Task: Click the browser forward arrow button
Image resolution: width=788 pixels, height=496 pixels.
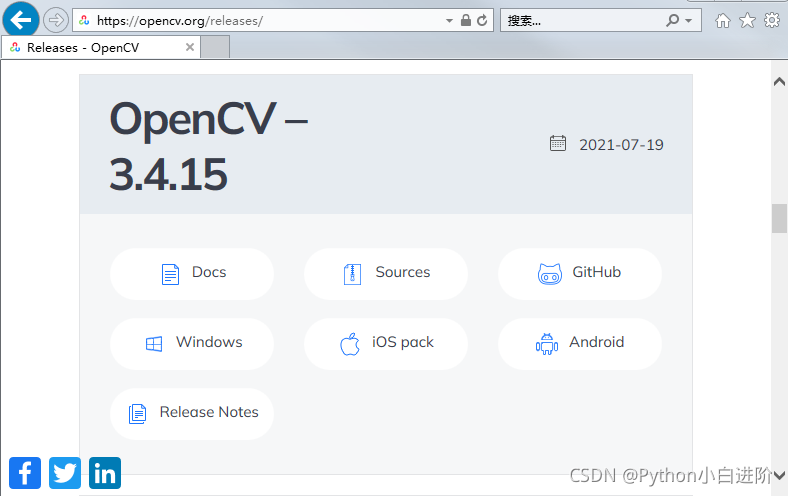Action: (x=55, y=21)
